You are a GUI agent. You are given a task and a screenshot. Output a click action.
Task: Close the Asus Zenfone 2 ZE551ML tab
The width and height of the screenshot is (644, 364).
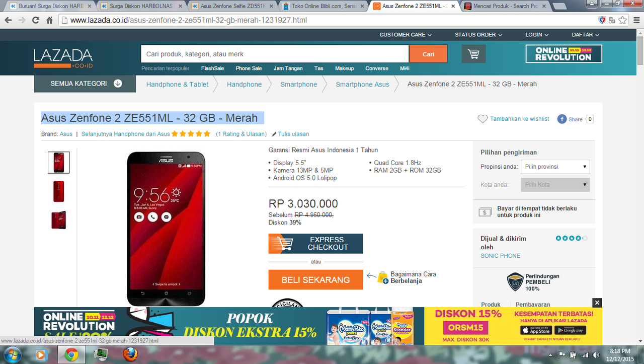click(453, 6)
